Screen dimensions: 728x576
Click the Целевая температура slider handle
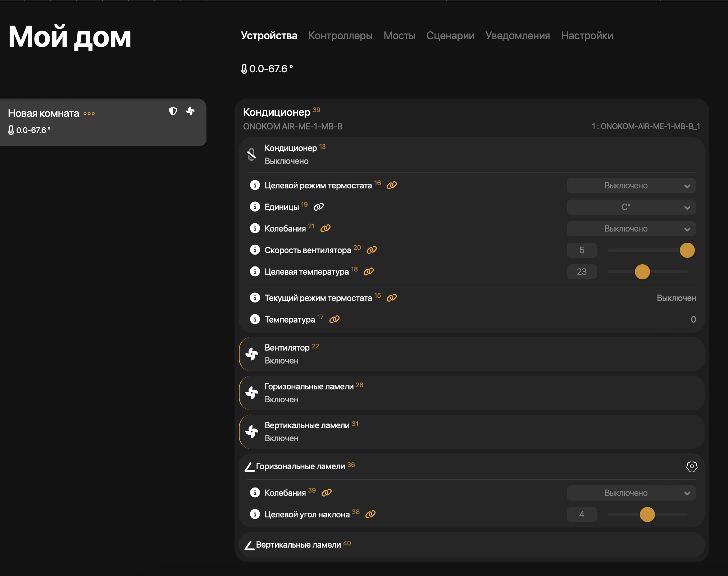pos(642,272)
